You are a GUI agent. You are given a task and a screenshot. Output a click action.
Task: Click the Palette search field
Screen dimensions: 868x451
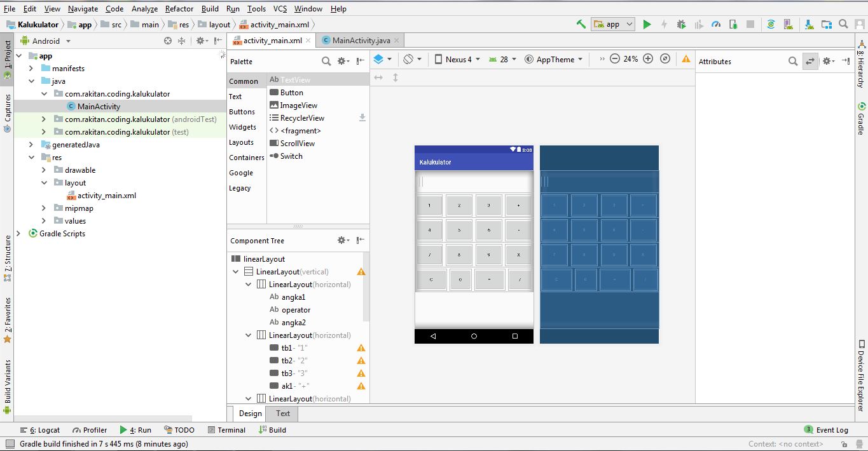coord(326,61)
